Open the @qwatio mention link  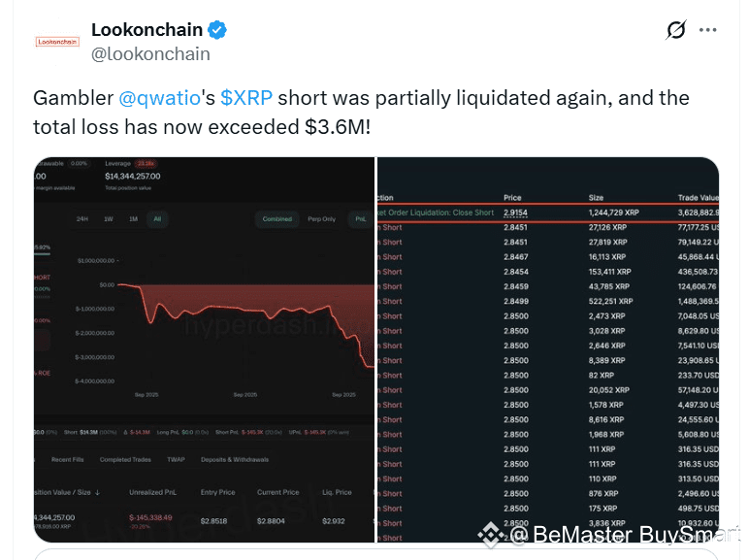pyautogui.click(x=159, y=98)
